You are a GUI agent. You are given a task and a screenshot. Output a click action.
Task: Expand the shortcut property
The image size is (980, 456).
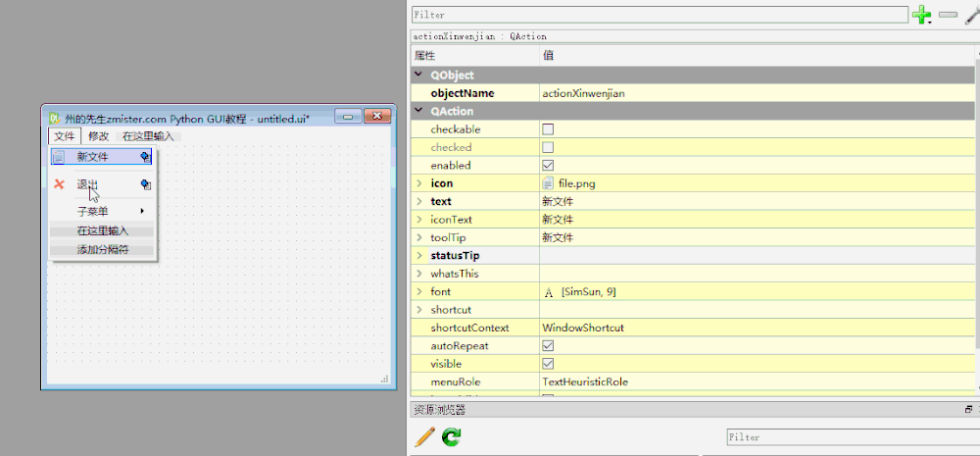418,310
